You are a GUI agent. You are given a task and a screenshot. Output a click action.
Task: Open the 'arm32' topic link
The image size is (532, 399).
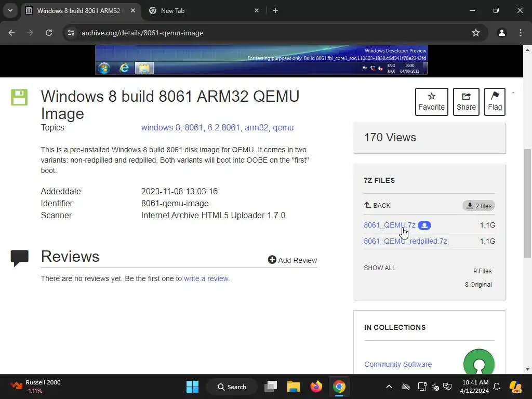pos(256,128)
